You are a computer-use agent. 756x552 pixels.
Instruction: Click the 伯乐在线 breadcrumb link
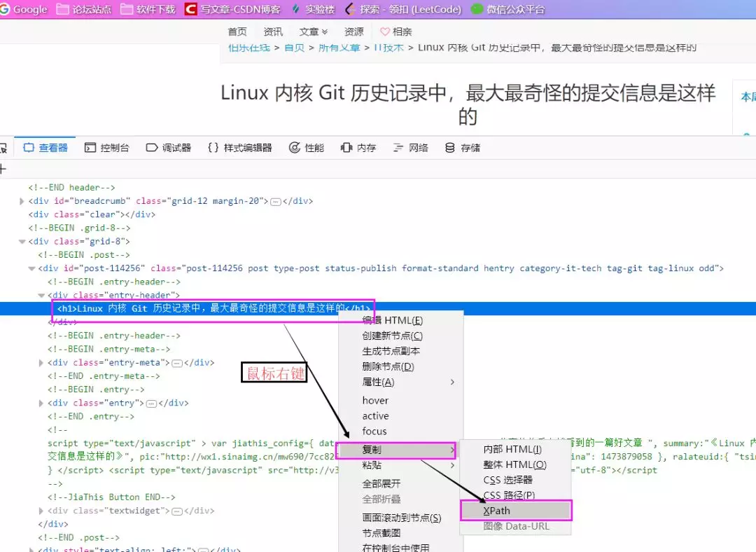tap(248, 48)
